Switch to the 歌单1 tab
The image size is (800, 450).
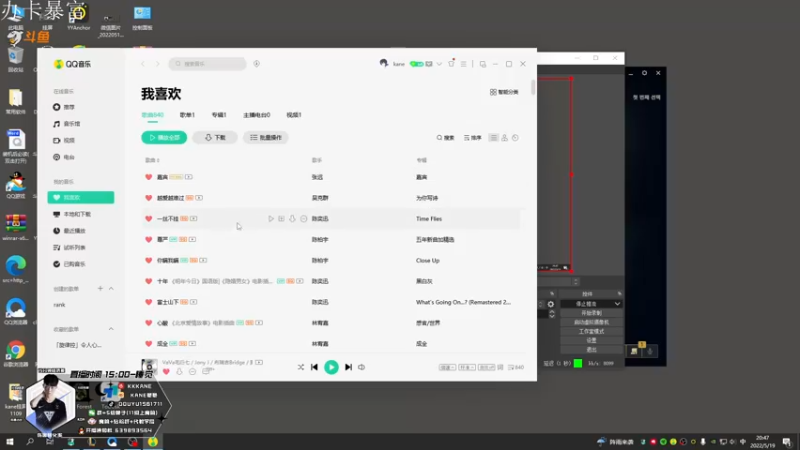click(187, 115)
